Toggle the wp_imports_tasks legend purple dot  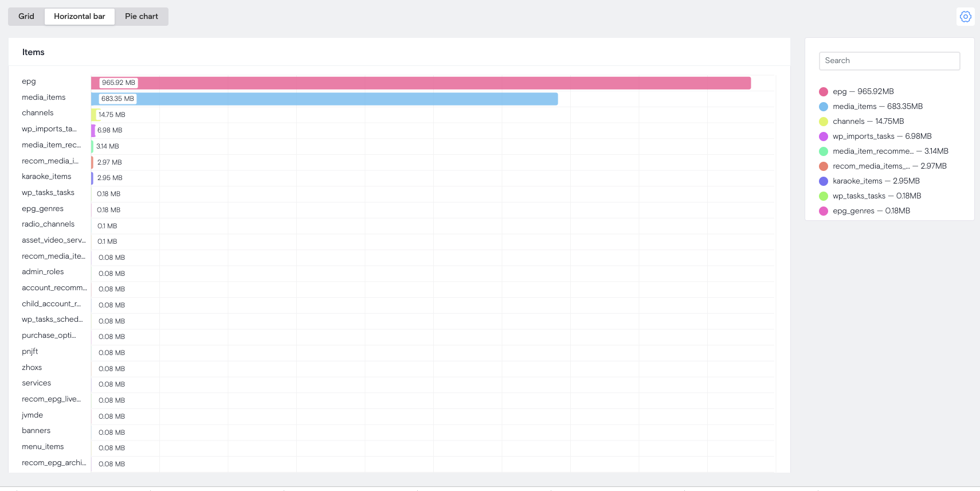[824, 137]
